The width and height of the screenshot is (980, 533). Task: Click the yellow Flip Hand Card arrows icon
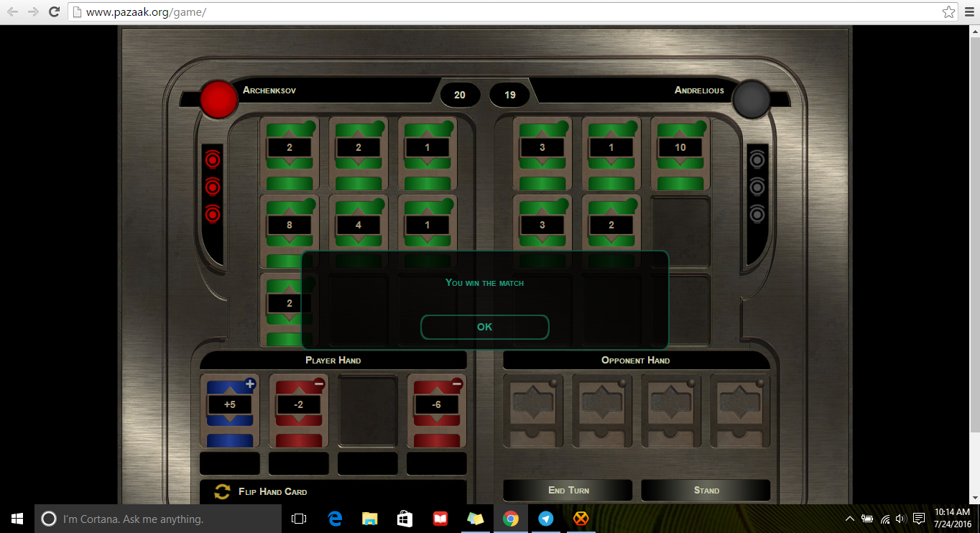[x=223, y=491]
